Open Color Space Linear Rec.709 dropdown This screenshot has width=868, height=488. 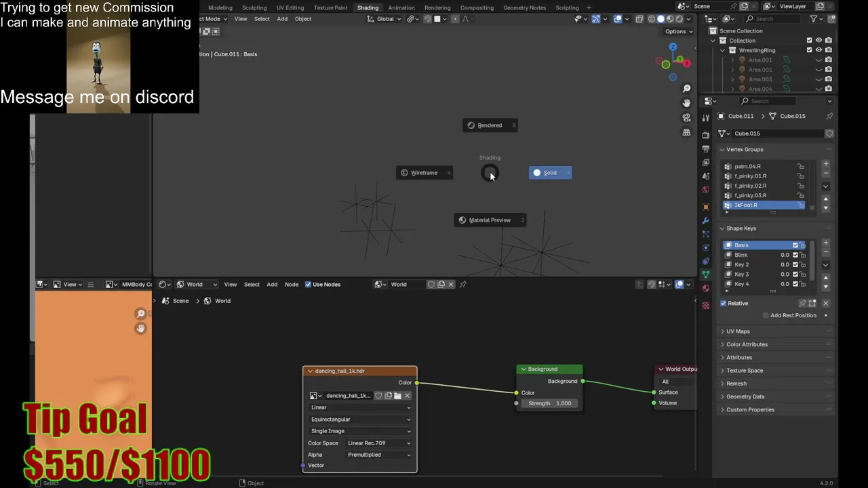point(378,443)
